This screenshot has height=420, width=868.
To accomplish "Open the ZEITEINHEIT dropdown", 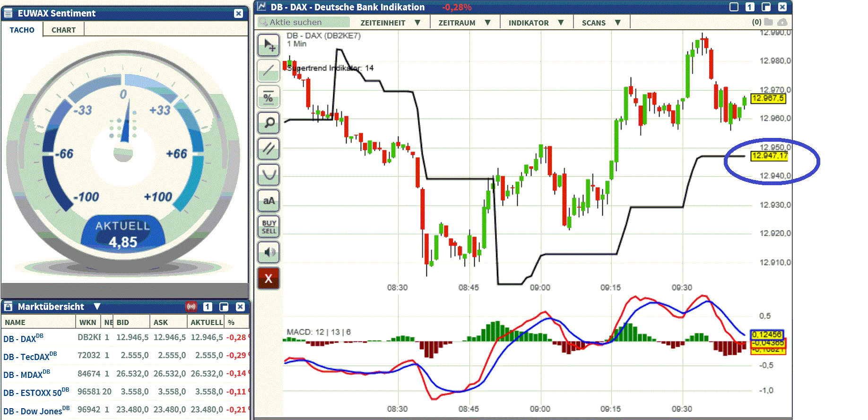I will click(x=391, y=23).
